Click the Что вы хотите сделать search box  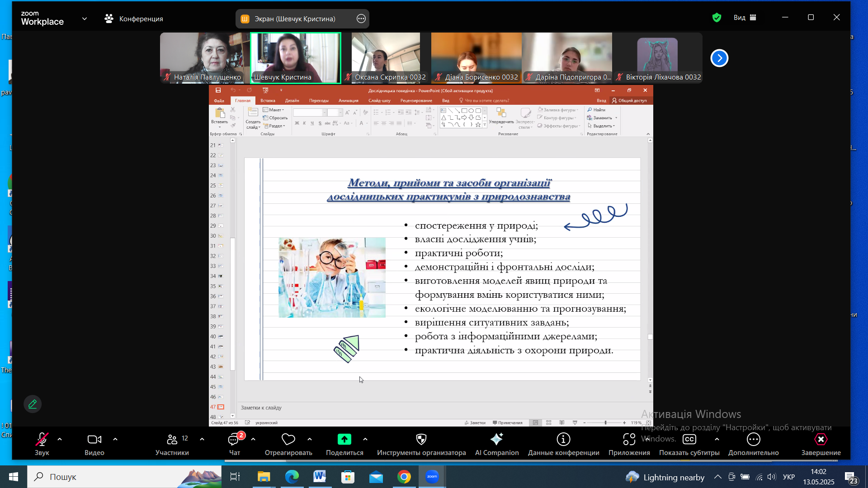[484, 101]
